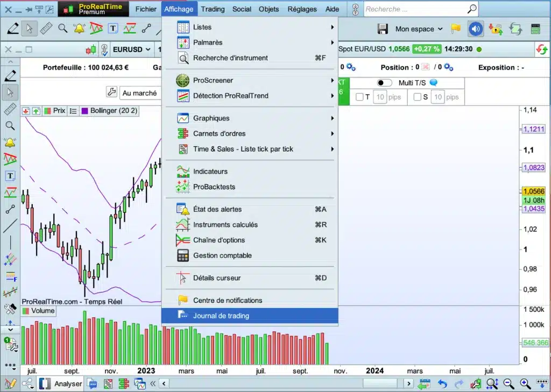This screenshot has height=392, width=551.
Task: Toggle the Multi T/S switch
Action: click(x=384, y=83)
